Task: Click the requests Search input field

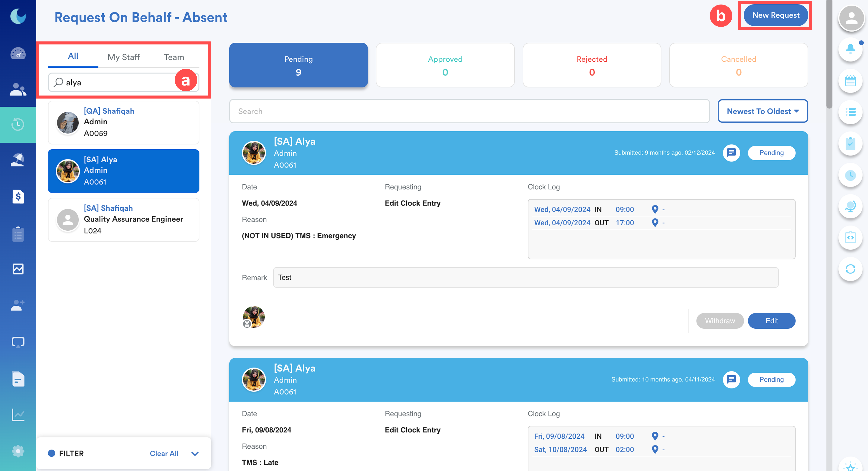Action: pyautogui.click(x=469, y=111)
